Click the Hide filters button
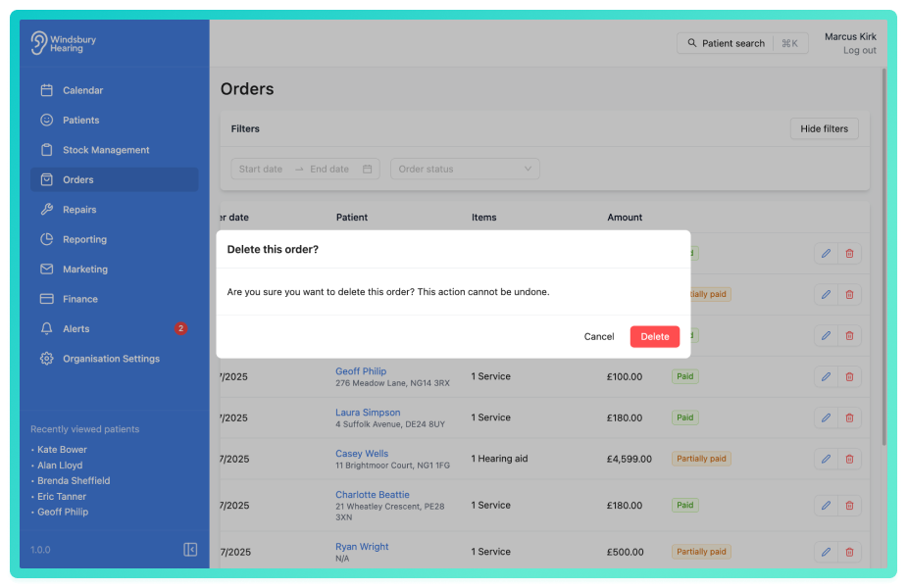907x588 pixels. [824, 128]
